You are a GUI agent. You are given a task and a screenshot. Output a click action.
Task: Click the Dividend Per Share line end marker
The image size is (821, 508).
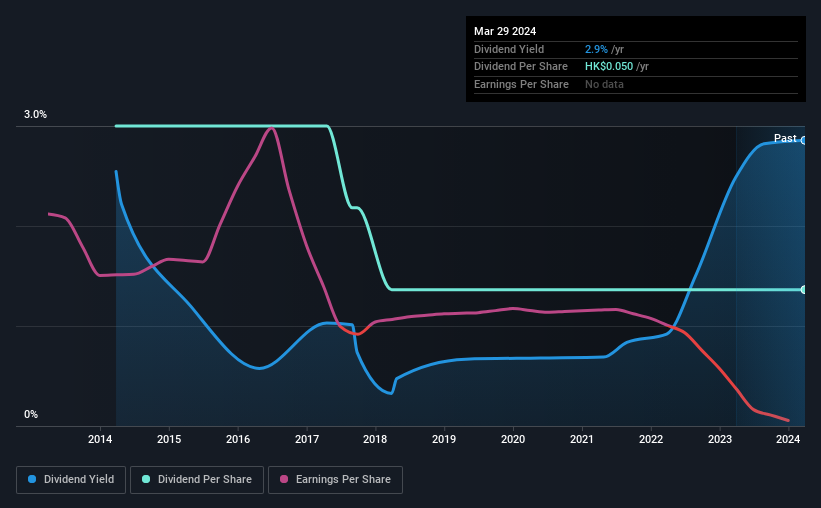pyautogui.click(x=804, y=290)
